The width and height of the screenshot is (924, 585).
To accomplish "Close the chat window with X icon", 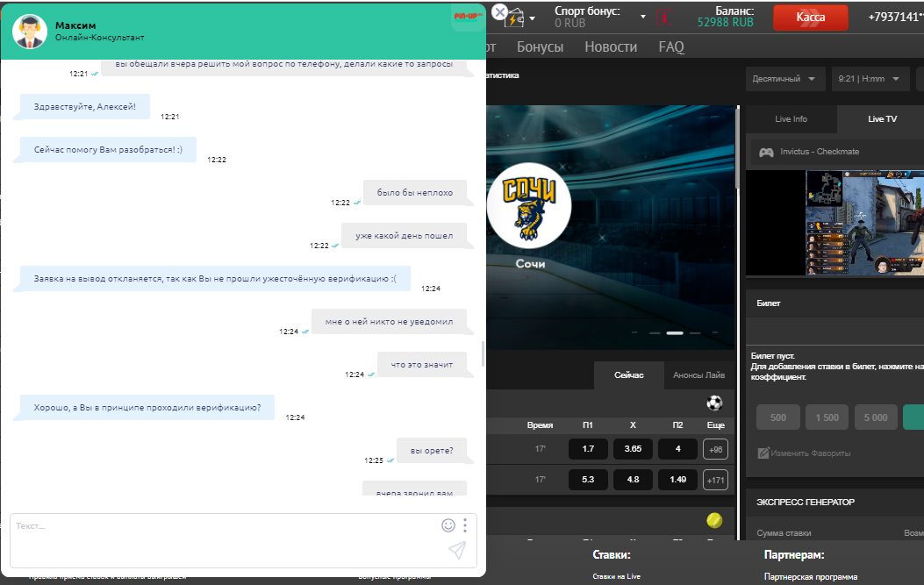I will pos(499,13).
